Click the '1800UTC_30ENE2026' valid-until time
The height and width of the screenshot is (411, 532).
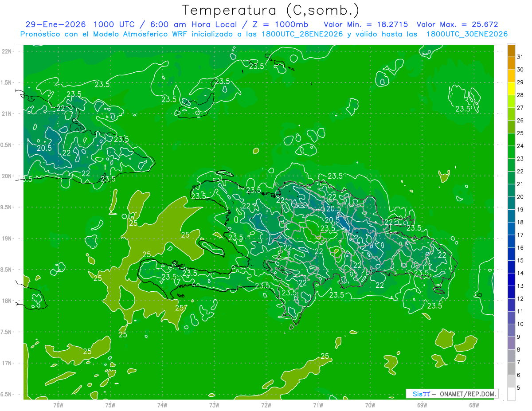(x=467, y=34)
